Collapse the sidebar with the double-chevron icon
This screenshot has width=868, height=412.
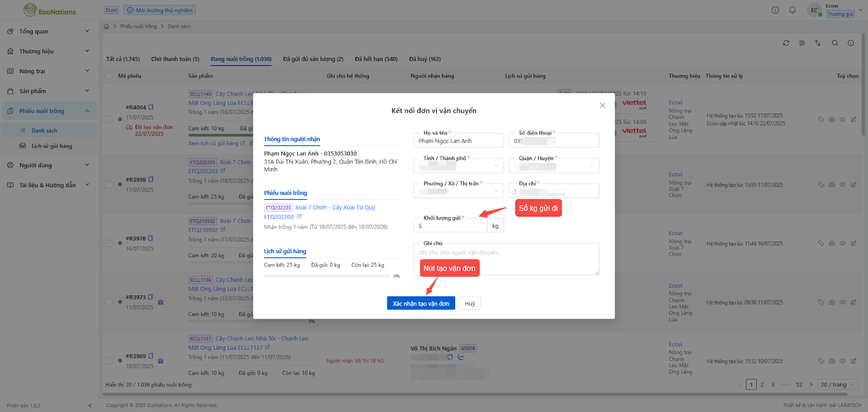[90, 405]
